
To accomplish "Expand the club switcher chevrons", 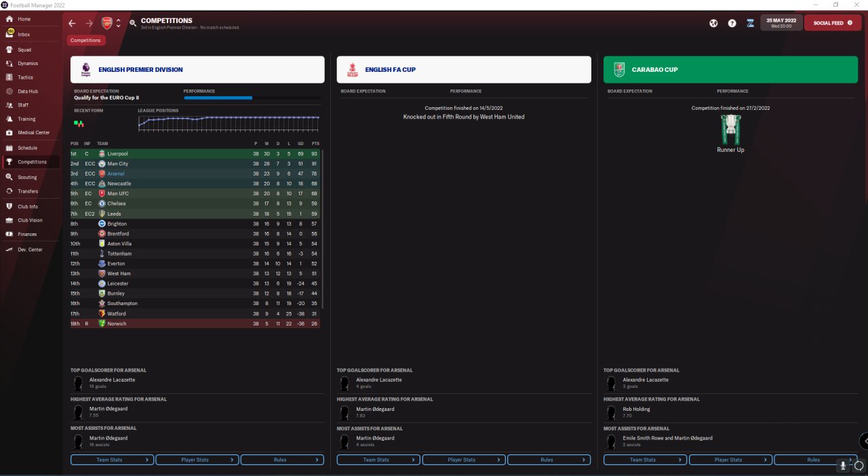I will click(x=119, y=23).
